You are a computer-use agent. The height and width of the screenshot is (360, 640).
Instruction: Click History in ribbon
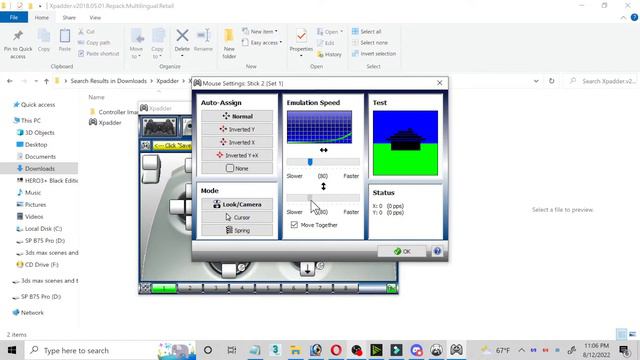[329, 54]
